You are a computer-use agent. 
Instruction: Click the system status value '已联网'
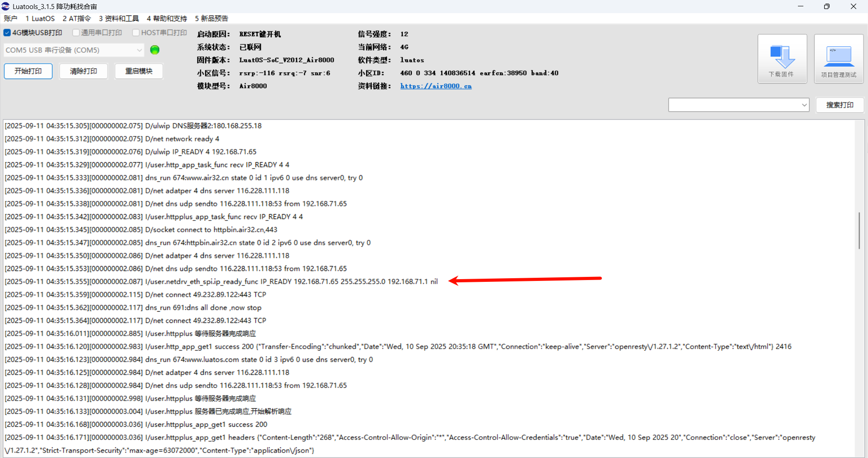point(250,47)
